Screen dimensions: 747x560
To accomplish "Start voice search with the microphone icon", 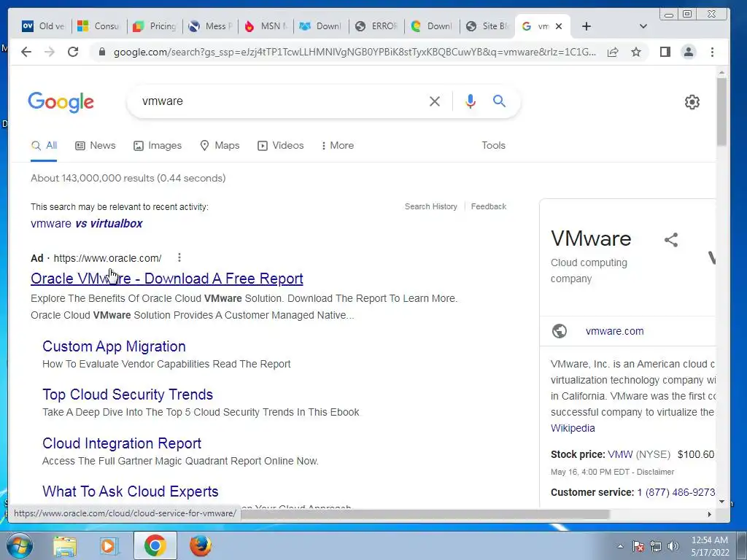I will click(x=471, y=101).
